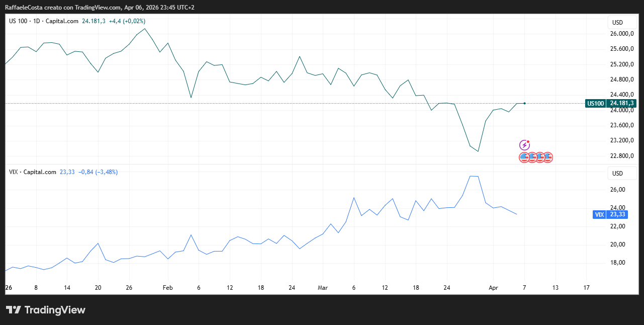This screenshot has width=644, height=325.
Task: Open the leftmost US flag economic event
Action: (x=524, y=157)
